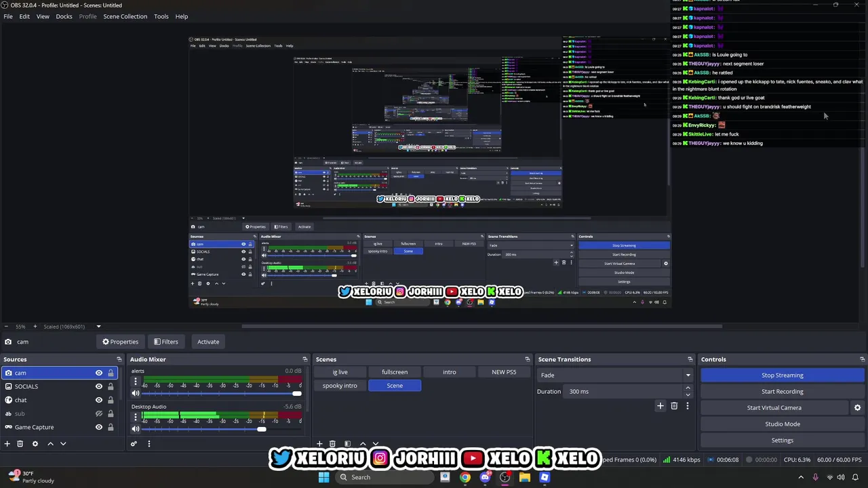Mute the alerts audio track
The width and height of the screenshot is (868, 488).
(x=136, y=393)
